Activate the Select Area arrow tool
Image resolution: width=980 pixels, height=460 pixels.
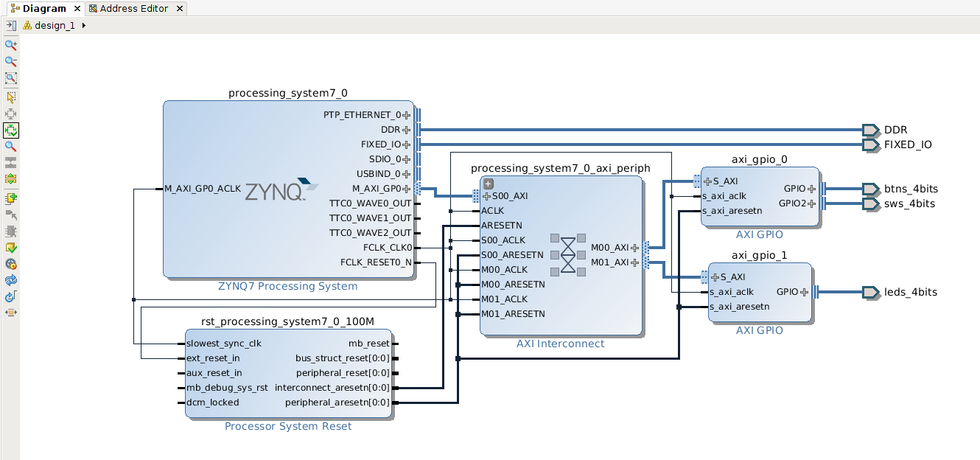pos(11,97)
